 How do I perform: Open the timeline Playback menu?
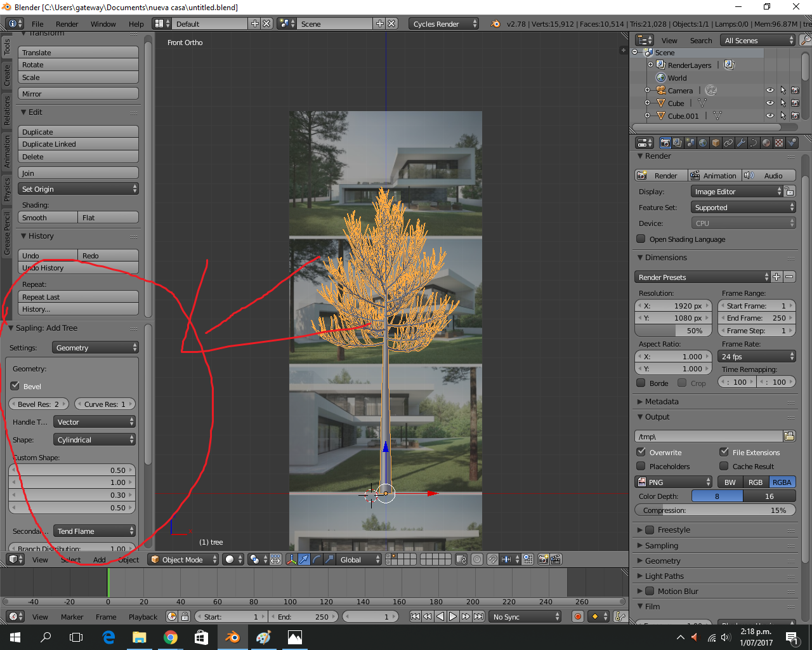(143, 616)
